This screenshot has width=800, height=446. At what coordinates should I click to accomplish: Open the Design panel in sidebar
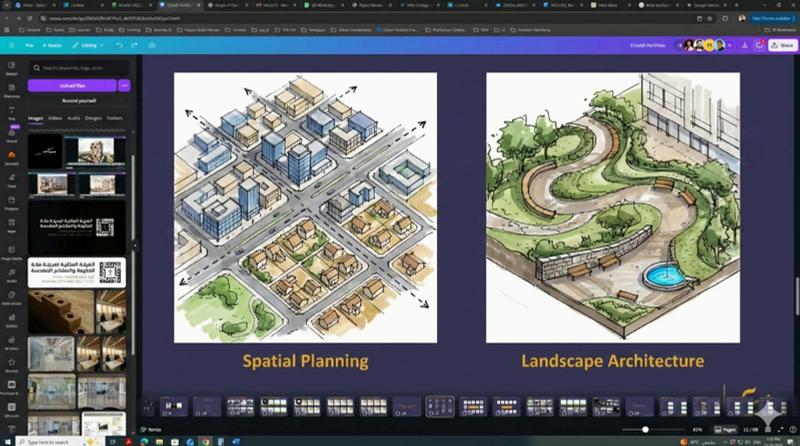tap(11, 68)
